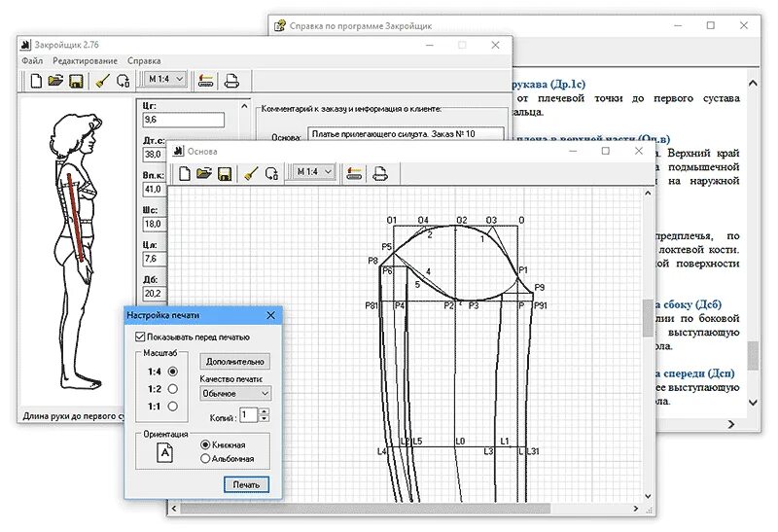Click the measurements ruler icon in Закройщик 2.76 toolbar
This screenshot has height=532, width=778.
click(x=205, y=81)
